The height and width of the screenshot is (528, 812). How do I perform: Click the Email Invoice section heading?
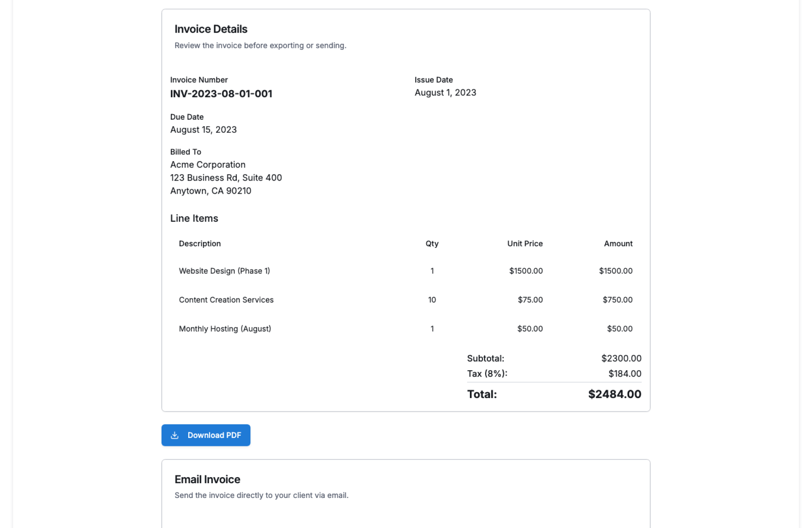pyautogui.click(x=207, y=479)
